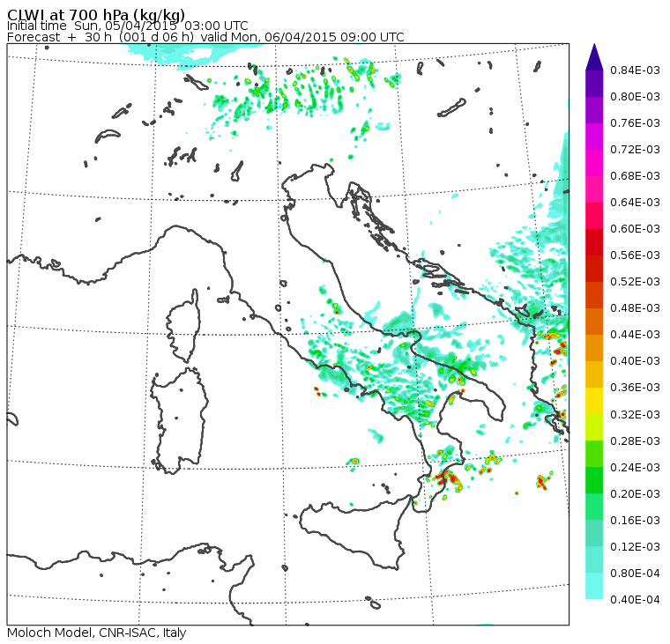Image resolution: width=670 pixels, height=644 pixels.
Task: Click the 0.84E-03 colorbar label
Action: (x=635, y=70)
